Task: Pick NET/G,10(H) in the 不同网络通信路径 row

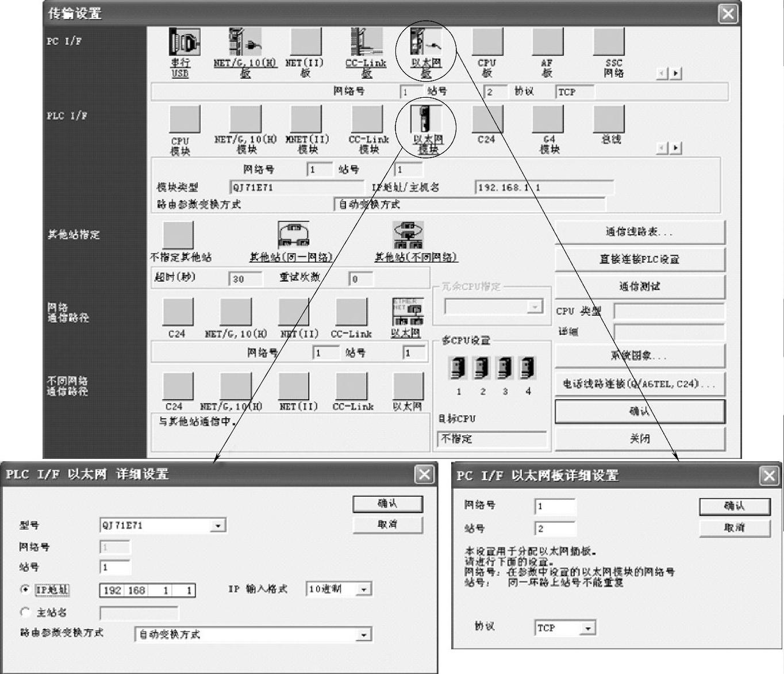Action: coord(236,386)
